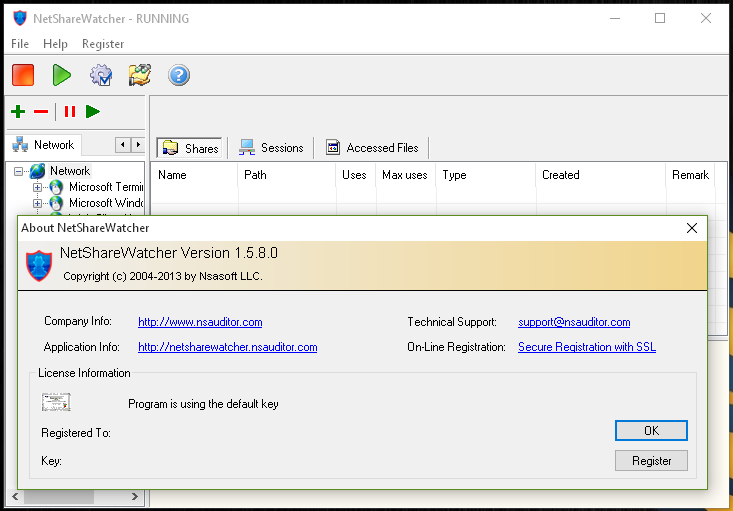The width and height of the screenshot is (733, 511).
Task: Open the Help menu
Action: point(55,44)
